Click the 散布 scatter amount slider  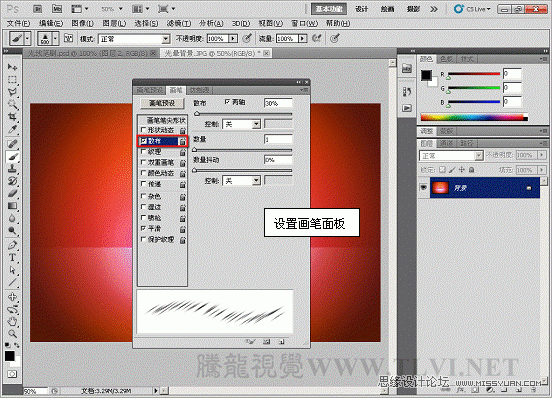(243, 114)
